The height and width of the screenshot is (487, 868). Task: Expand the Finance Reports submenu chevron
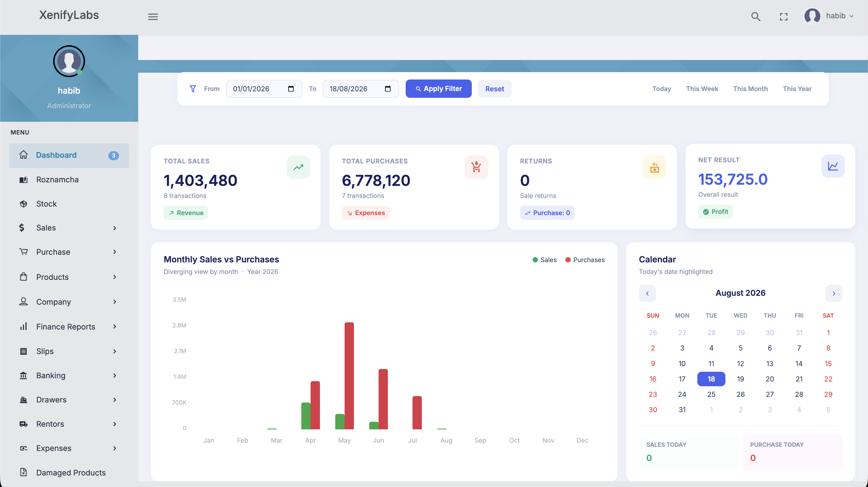click(115, 327)
